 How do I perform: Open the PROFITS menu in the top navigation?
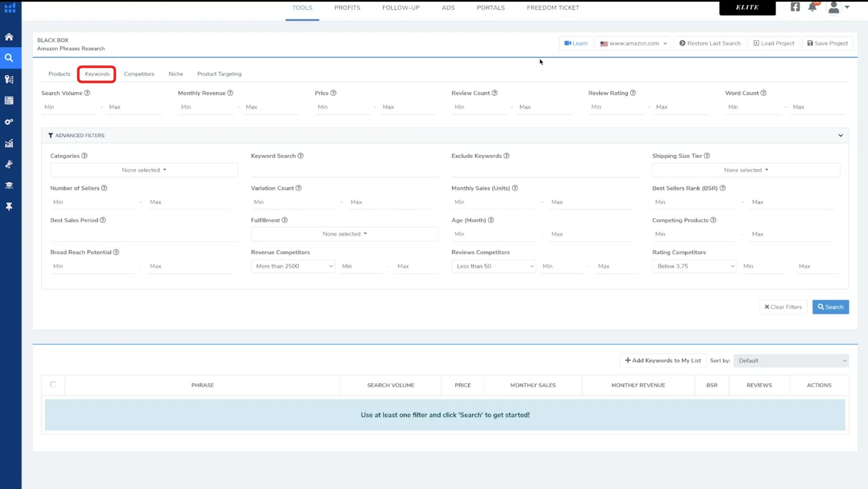click(347, 8)
